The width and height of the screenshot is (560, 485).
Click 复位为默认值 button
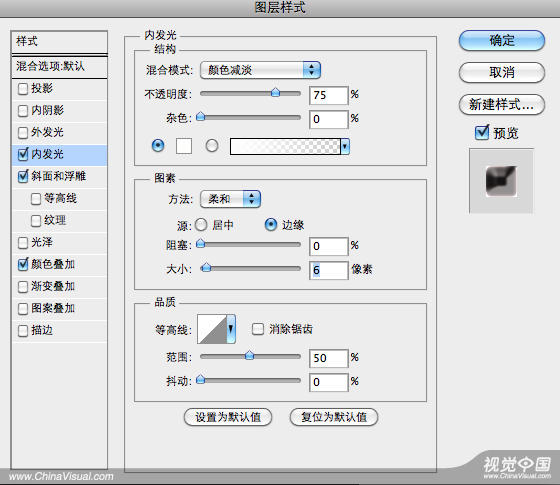(x=334, y=417)
